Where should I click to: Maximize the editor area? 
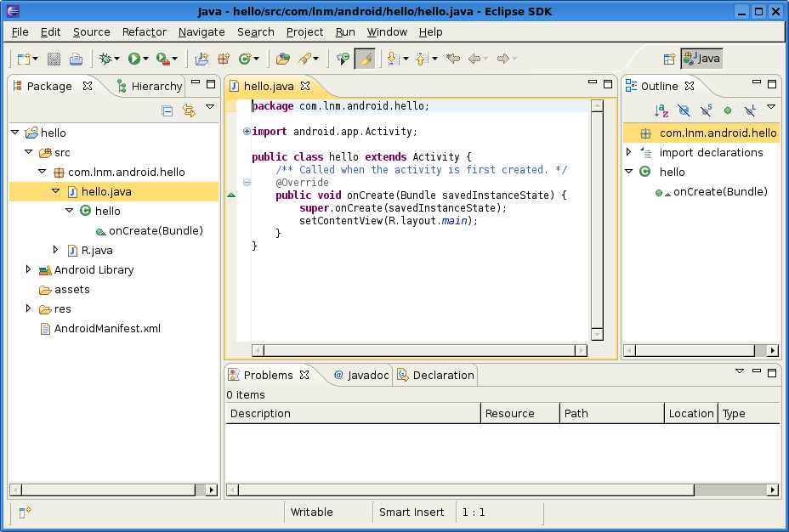click(608, 84)
